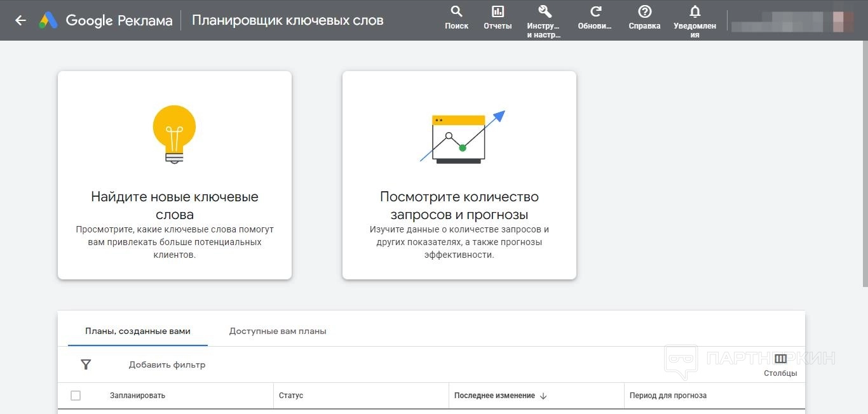Open the Столбцы columns icon
Image resolution: width=868 pixels, height=414 pixels.
(x=780, y=359)
